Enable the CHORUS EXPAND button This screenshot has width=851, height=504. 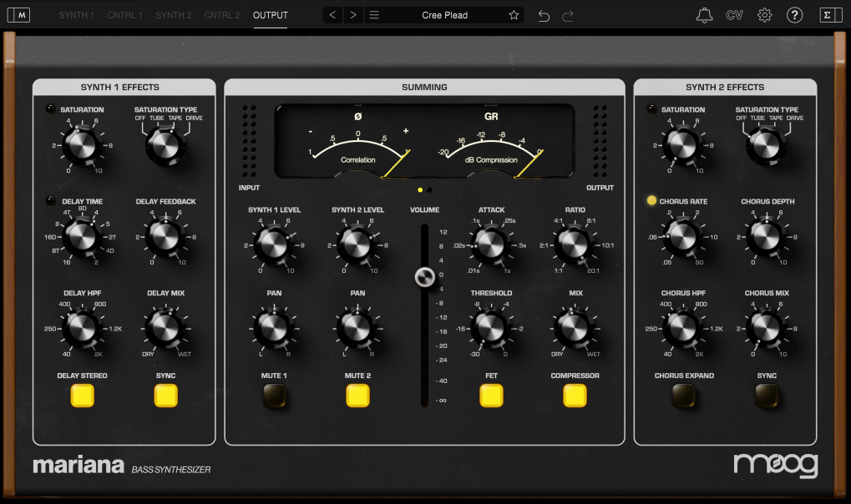pyautogui.click(x=683, y=396)
